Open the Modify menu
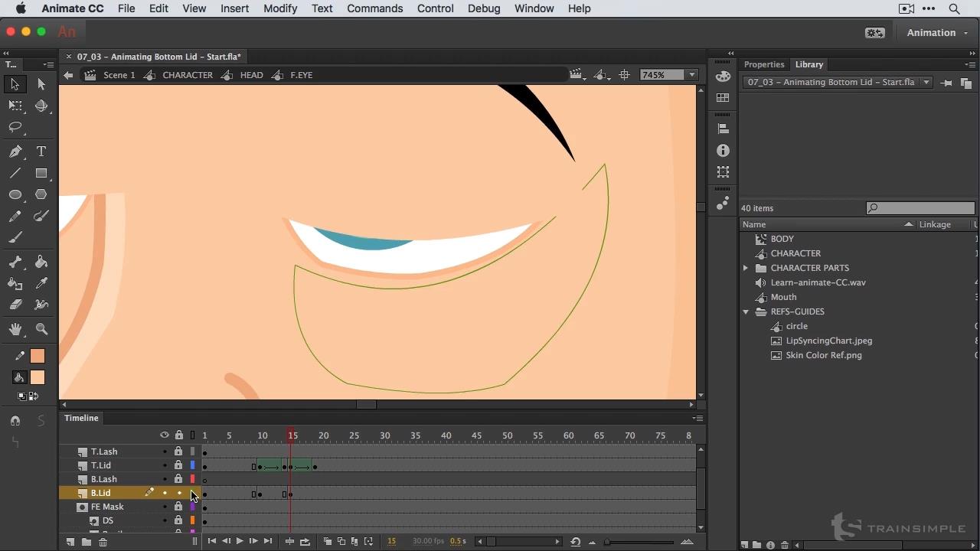The image size is (980, 551). (x=280, y=8)
